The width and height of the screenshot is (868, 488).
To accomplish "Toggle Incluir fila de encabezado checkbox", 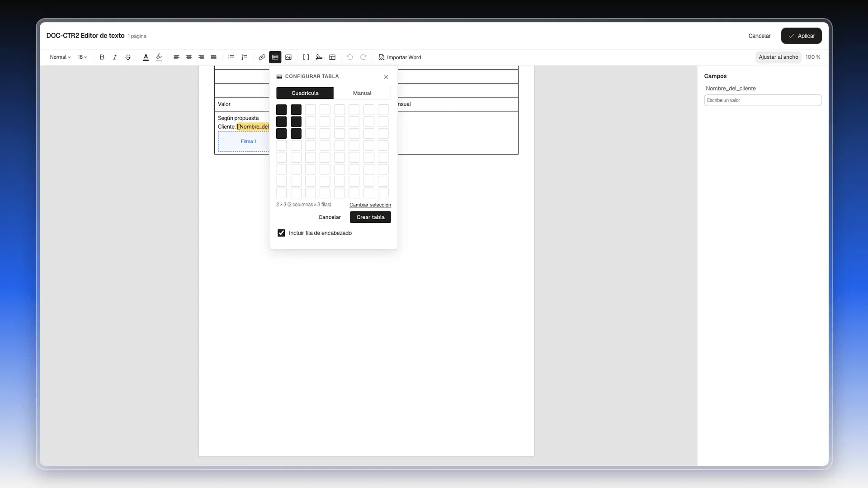I will (281, 233).
